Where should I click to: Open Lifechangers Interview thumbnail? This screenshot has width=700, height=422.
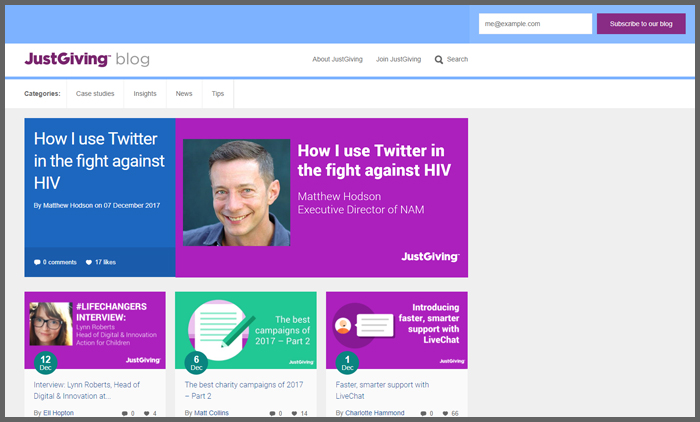pos(95,330)
